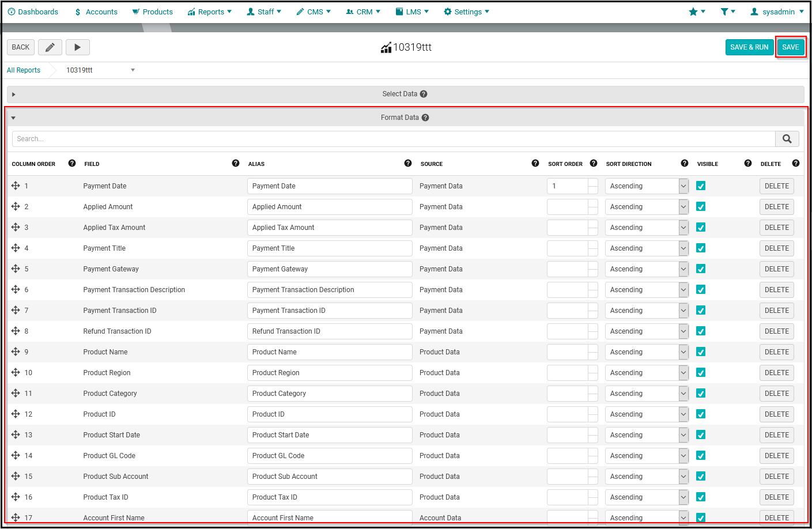Open the sysadmin user menu
The image size is (812, 529).
(777, 12)
